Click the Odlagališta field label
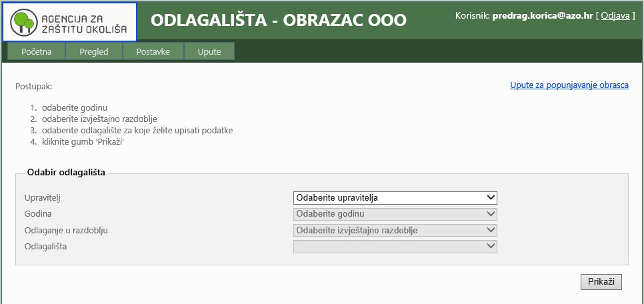The width and height of the screenshot is (644, 304). [x=45, y=246]
